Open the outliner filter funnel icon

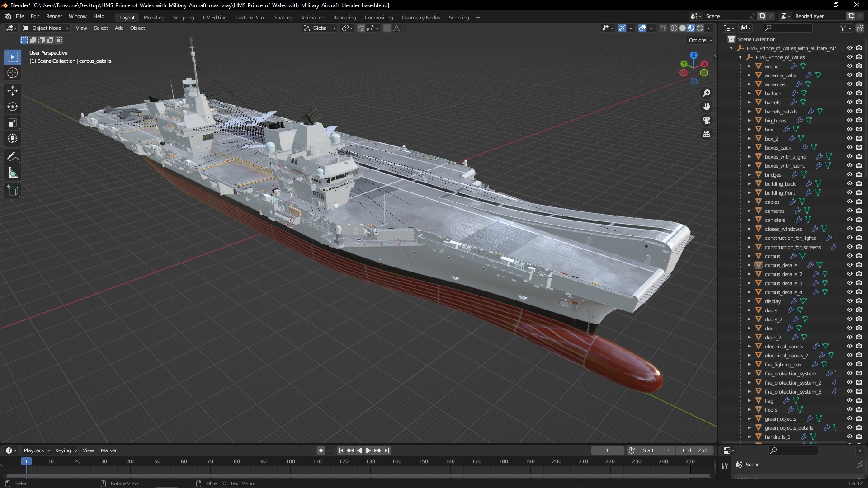point(843,28)
